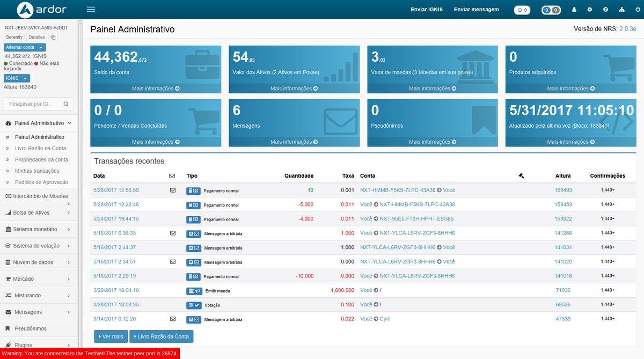Open the transaction dated 5/24/2017 19:44:15
The width and height of the screenshot is (644, 359).
[116, 219]
